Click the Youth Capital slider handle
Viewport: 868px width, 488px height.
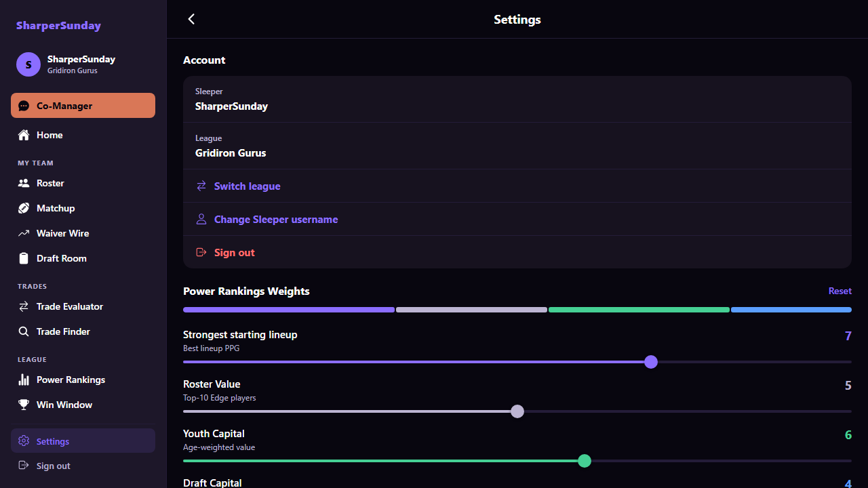[585, 461]
